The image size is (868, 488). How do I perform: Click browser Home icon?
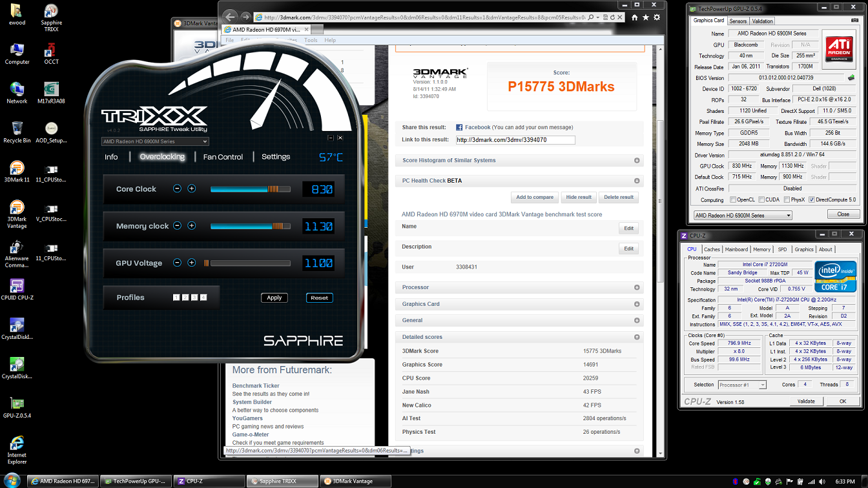click(635, 17)
